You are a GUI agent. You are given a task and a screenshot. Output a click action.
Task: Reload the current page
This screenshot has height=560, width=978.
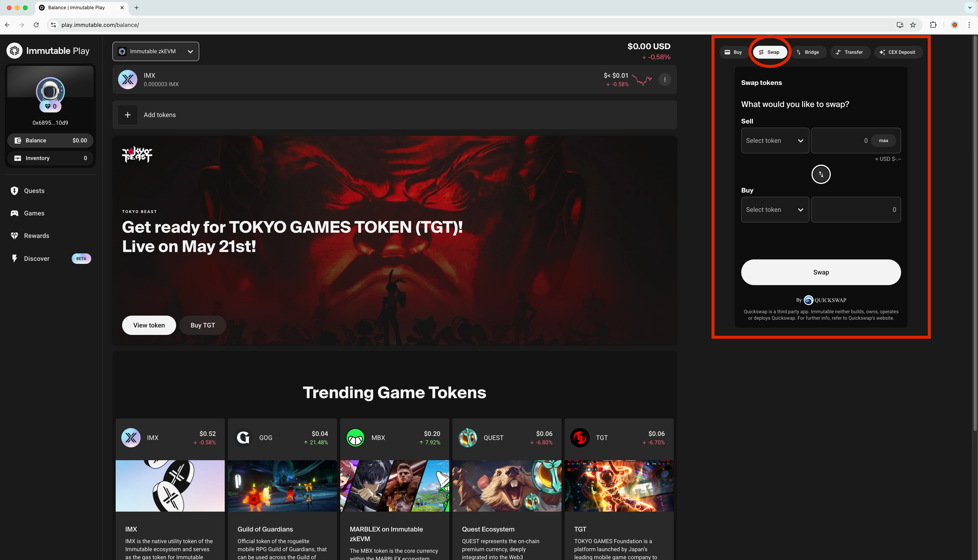pyautogui.click(x=36, y=25)
